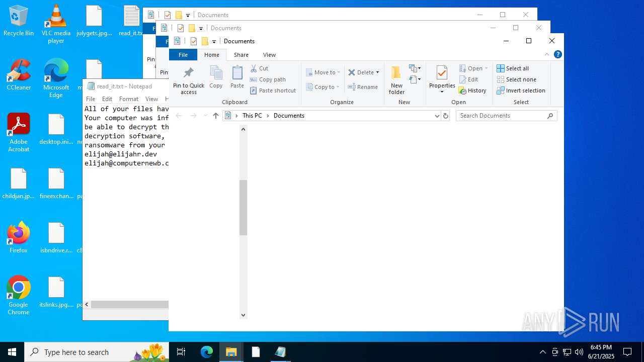Click History in the Open group
This screenshot has width=644, height=362.
tap(472, 90)
